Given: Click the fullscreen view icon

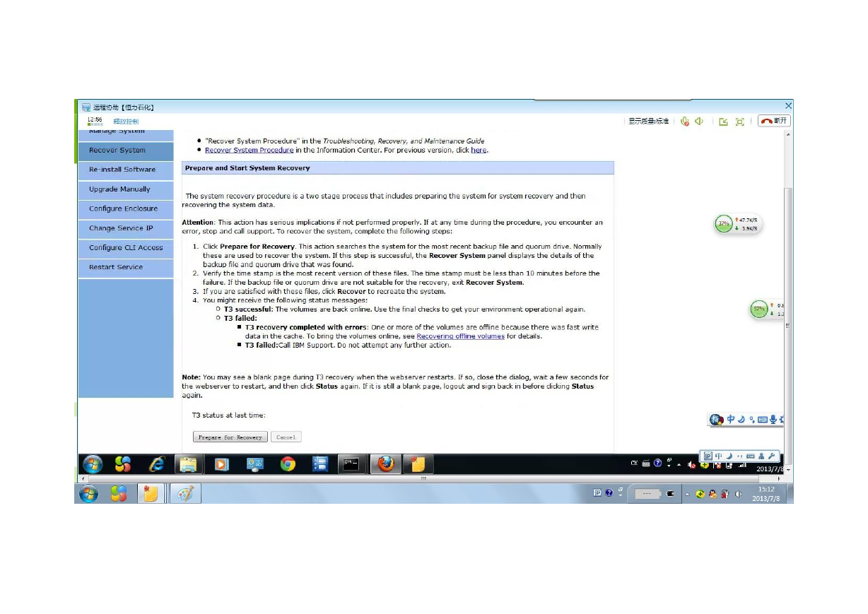Looking at the screenshot, I should click(x=739, y=122).
